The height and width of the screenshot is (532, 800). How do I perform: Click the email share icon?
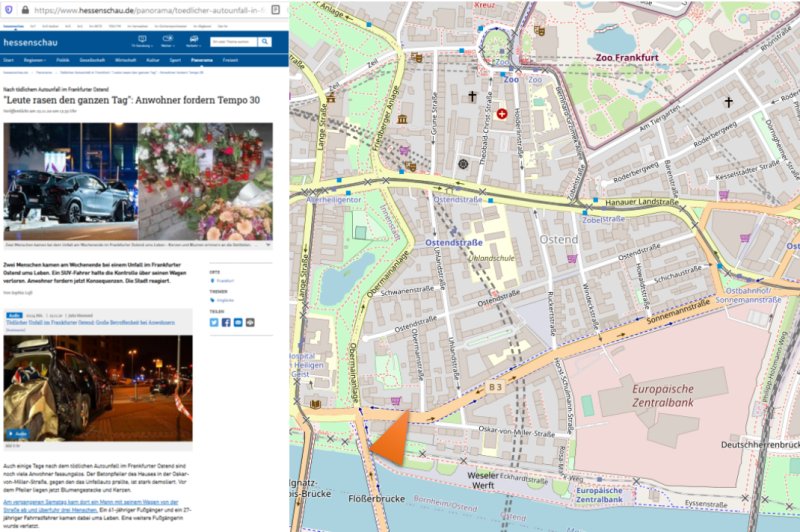coord(238,322)
